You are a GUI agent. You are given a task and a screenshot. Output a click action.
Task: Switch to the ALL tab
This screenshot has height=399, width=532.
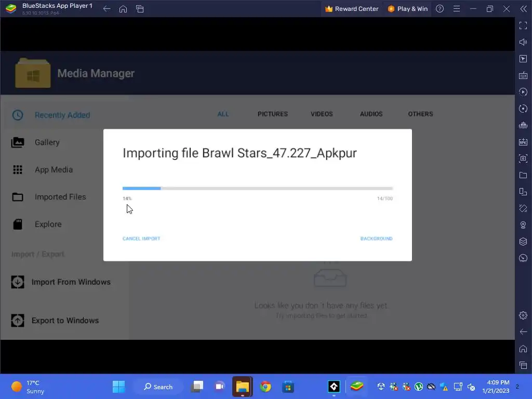point(223,114)
